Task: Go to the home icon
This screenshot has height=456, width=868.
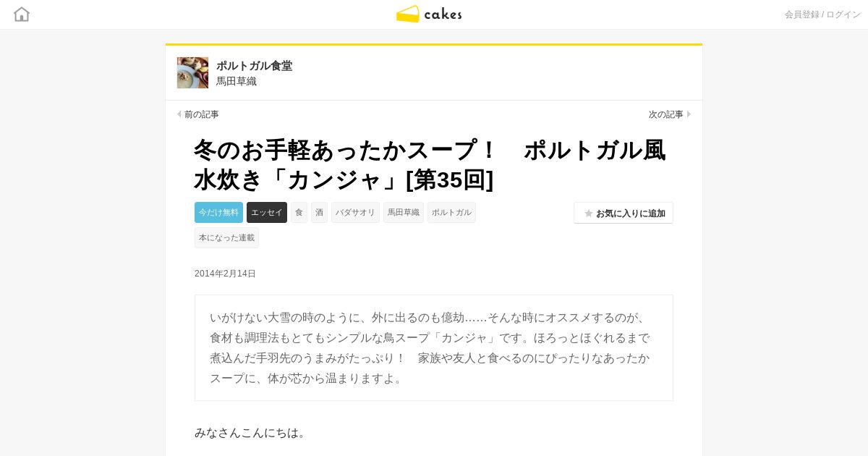Action: coord(22,14)
